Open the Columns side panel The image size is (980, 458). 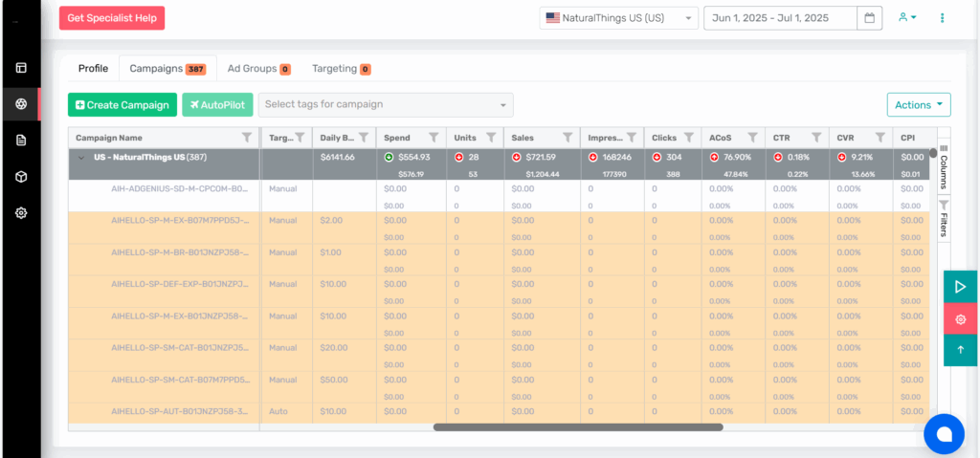944,165
